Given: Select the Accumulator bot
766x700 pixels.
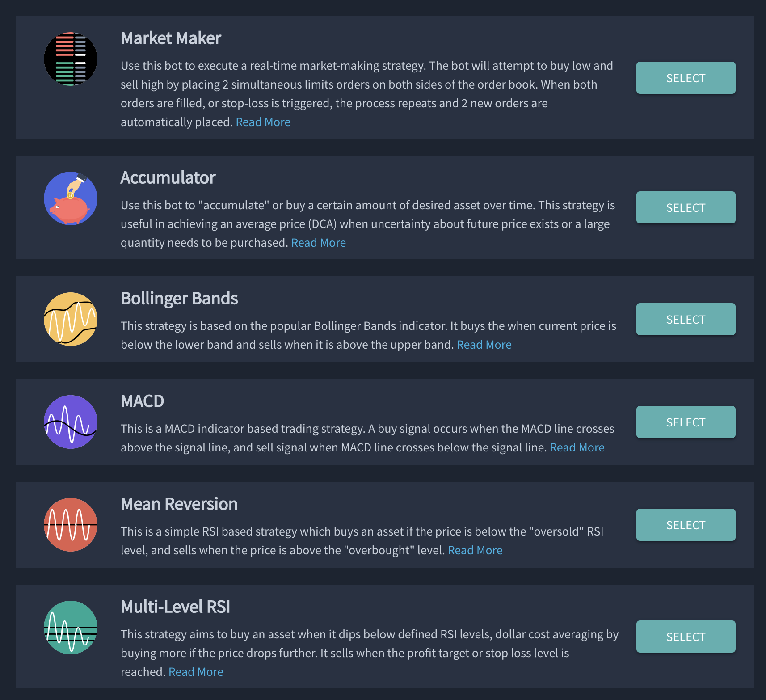Looking at the screenshot, I should [686, 207].
